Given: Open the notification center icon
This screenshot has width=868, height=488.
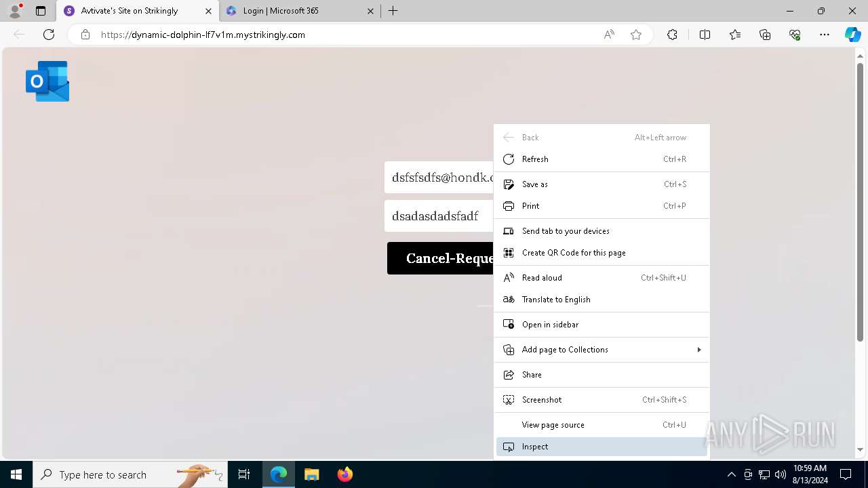Looking at the screenshot, I should 846,474.
